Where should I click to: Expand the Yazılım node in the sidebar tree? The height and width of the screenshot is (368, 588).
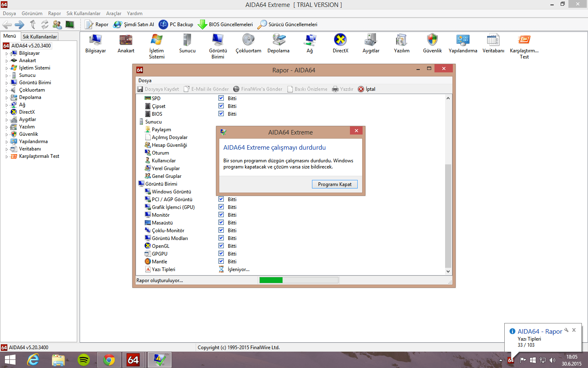tap(7, 127)
